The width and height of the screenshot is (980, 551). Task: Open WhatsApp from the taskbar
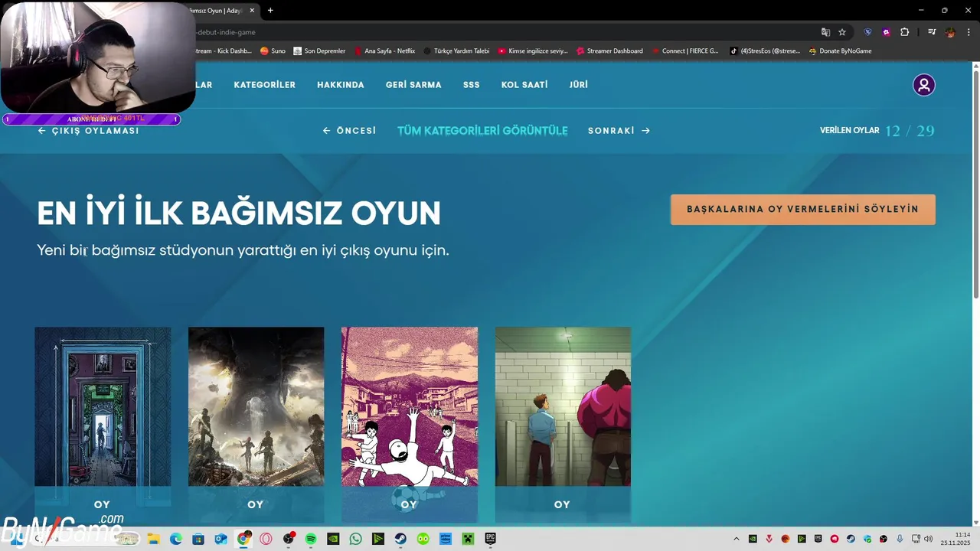click(x=355, y=539)
